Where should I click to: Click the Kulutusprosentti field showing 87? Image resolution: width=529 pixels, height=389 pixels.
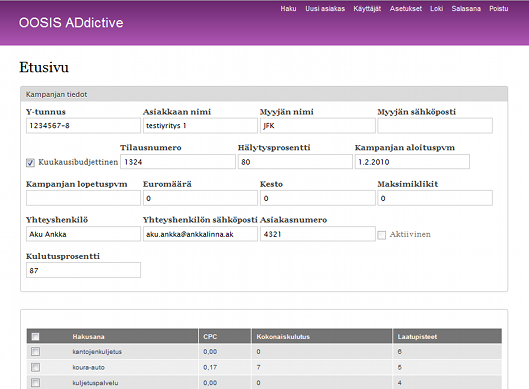pos(83,270)
